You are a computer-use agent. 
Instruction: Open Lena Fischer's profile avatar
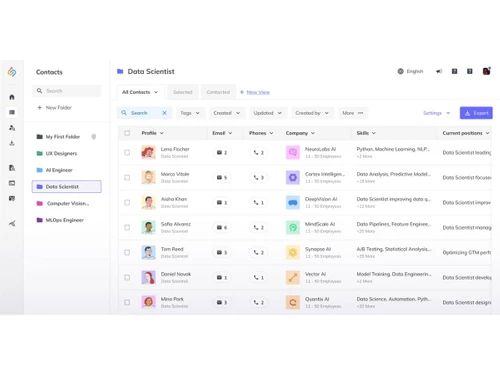[x=148, y=153]
